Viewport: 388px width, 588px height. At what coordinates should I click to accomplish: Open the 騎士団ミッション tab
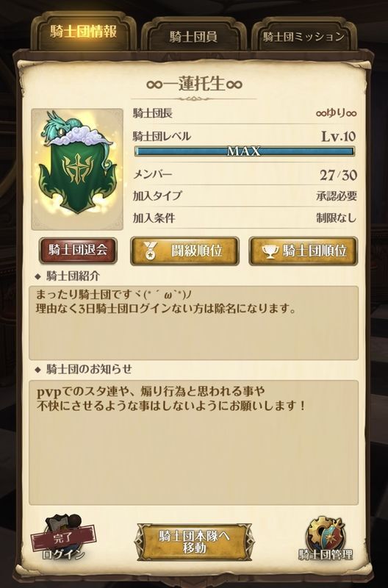[303, 36]
